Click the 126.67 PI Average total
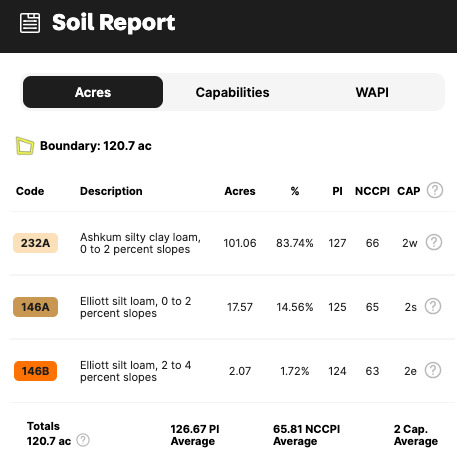The width and height of the screenshot is (457, 467). [x=195, y=435]
